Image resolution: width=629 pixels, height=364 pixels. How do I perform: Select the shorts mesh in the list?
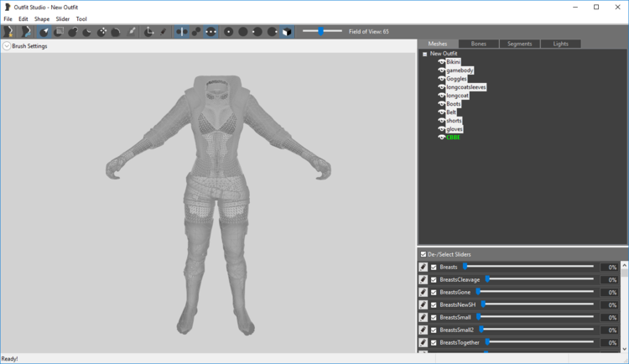(454, 121)
